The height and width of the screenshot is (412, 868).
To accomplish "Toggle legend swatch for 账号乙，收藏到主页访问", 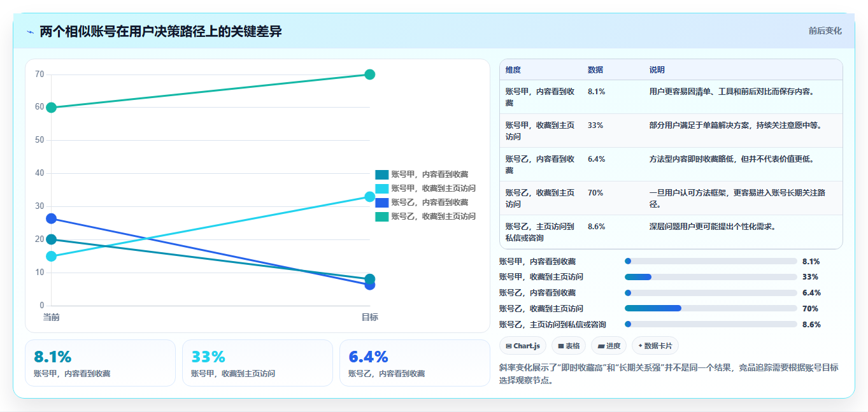I will point(381,217).
